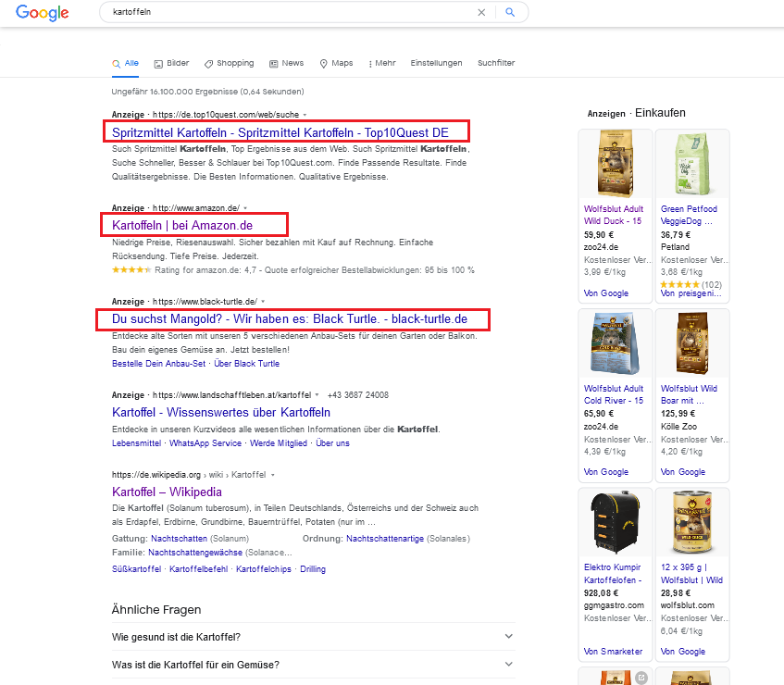Open the Kartoffelchips sitelink
The height and width of the screenshot is (685, 784).
click(x=264, y=569)
